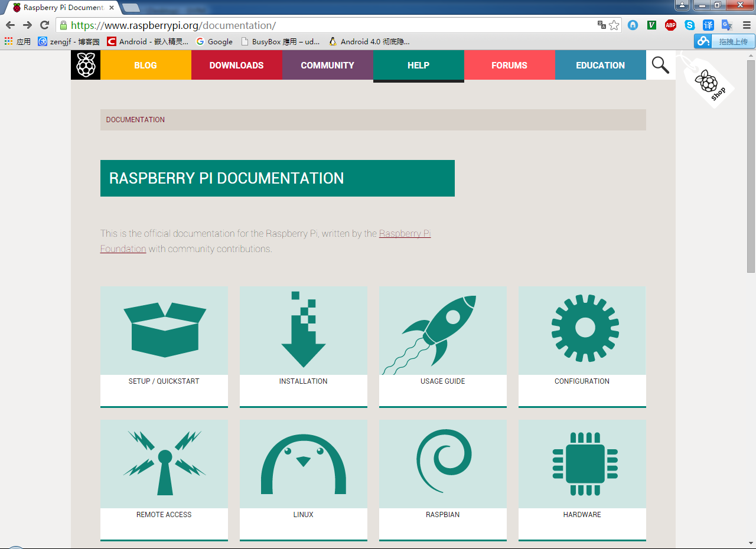Screen dimensions: 756x549
Task: Click the green V extension icon
Action: point(651,25)
